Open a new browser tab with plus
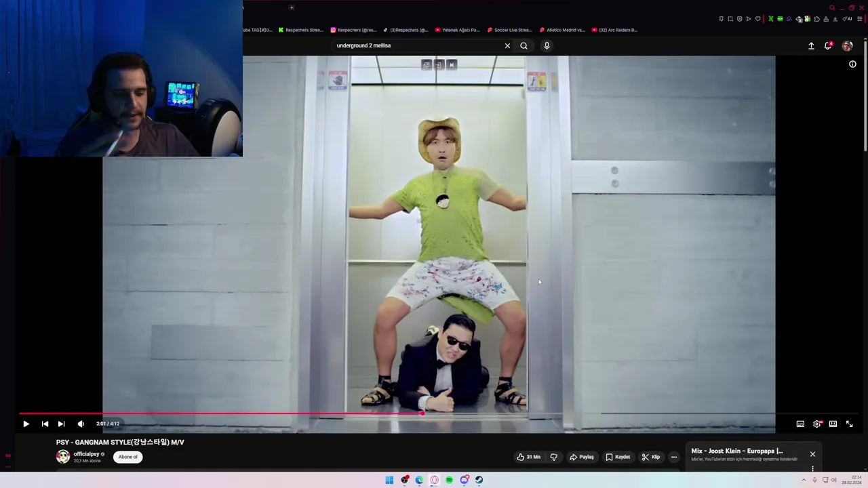Screen dimensions: 868x488 tap(292, 7)
